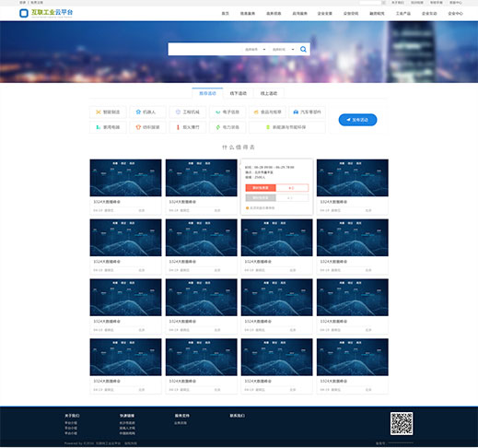This screenshot has width=478, height=448.
Task: Click the blue magnifier search icon
Action: tap(303, 49)
